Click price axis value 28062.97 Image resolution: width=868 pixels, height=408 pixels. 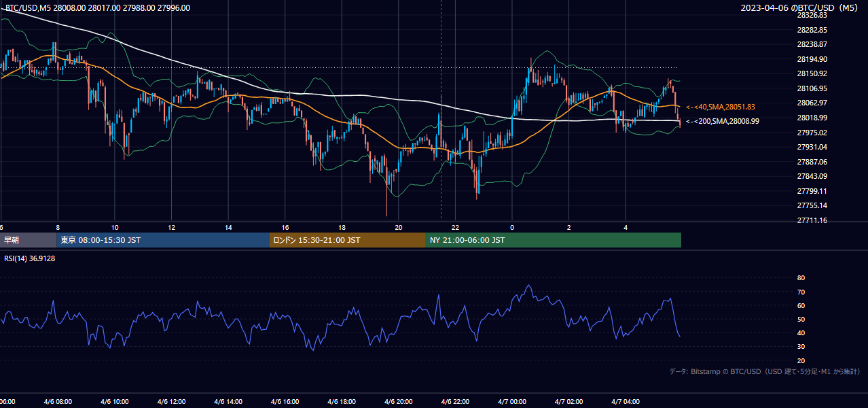coord(812,103)
